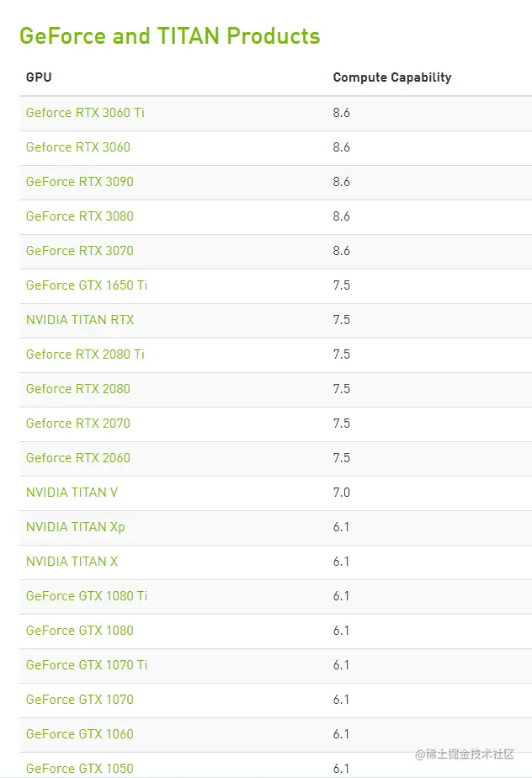
Task: Select compute value 8.6 for GeForce RTX 3070
Action: coord(342,251)
